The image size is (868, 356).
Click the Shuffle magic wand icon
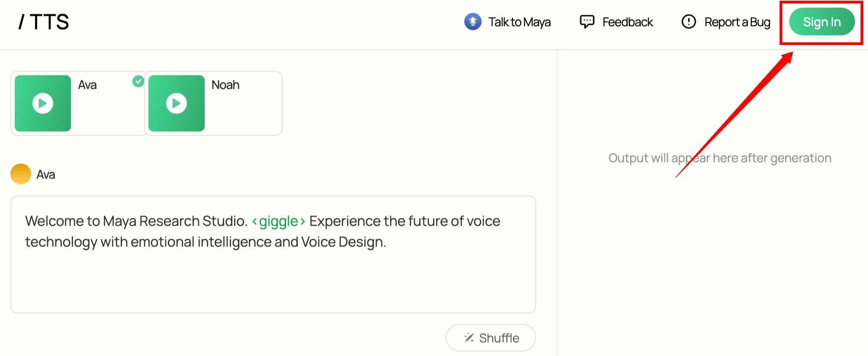469,338
